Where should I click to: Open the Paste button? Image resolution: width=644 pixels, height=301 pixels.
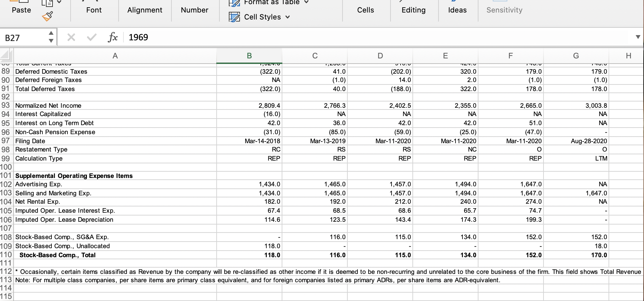pos(21,10)
